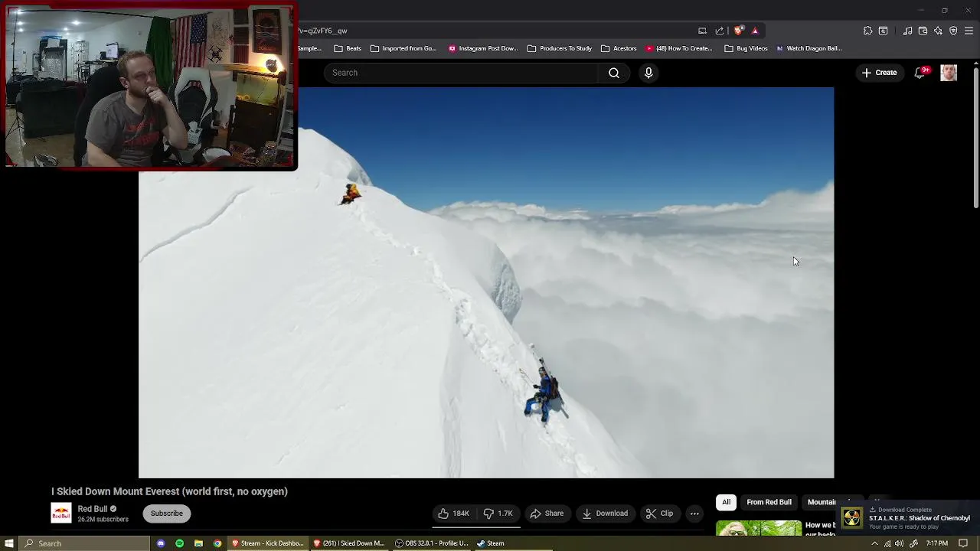Open the How To Create... bookmark
Viewport: 980px width, 551px height.
[x=679, y=48]
